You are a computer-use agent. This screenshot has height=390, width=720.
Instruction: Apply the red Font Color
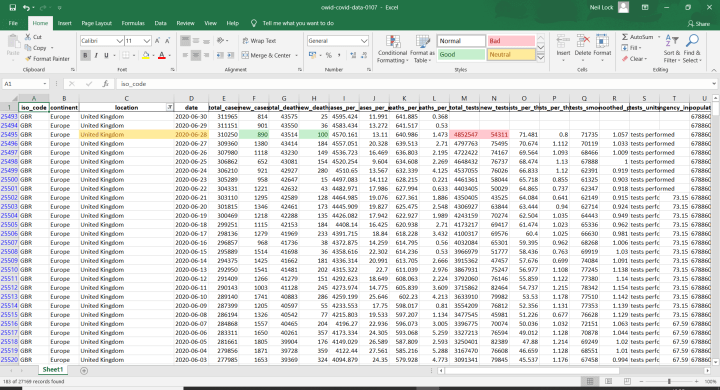tap(162, 55)
